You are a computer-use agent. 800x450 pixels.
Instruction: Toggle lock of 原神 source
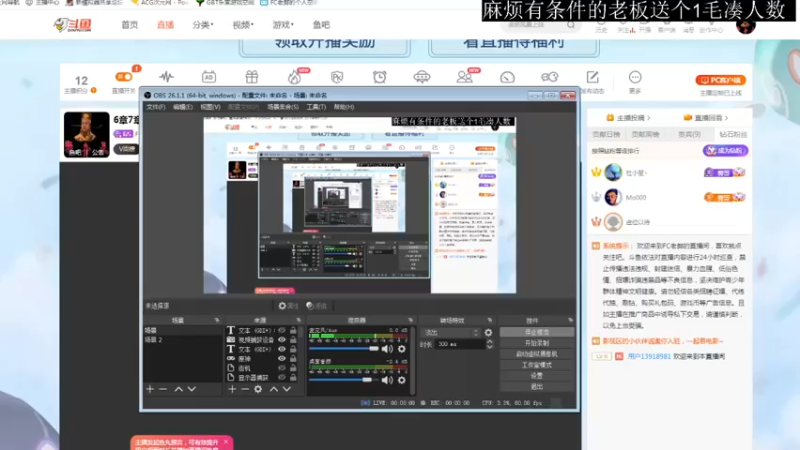[293, 359]
